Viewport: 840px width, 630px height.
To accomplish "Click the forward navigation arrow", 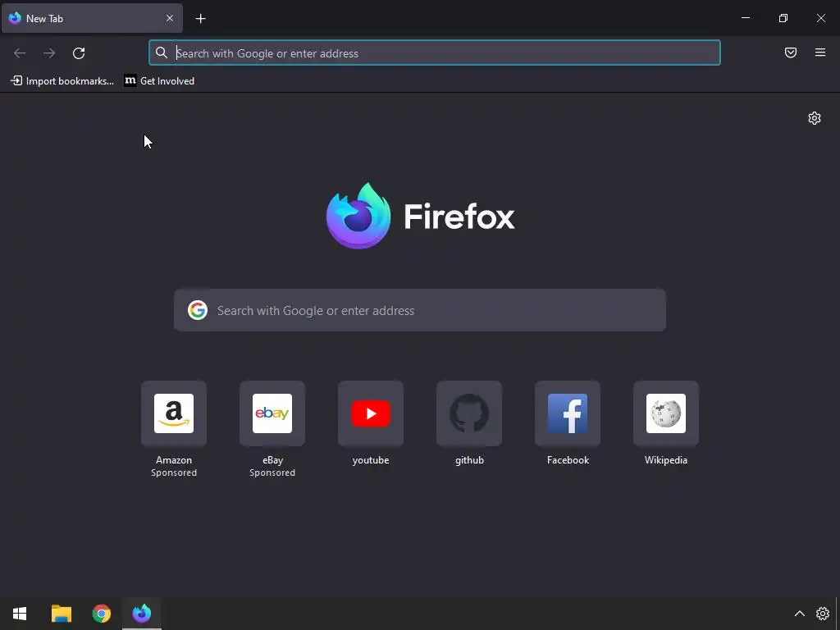I will (49, 53).
